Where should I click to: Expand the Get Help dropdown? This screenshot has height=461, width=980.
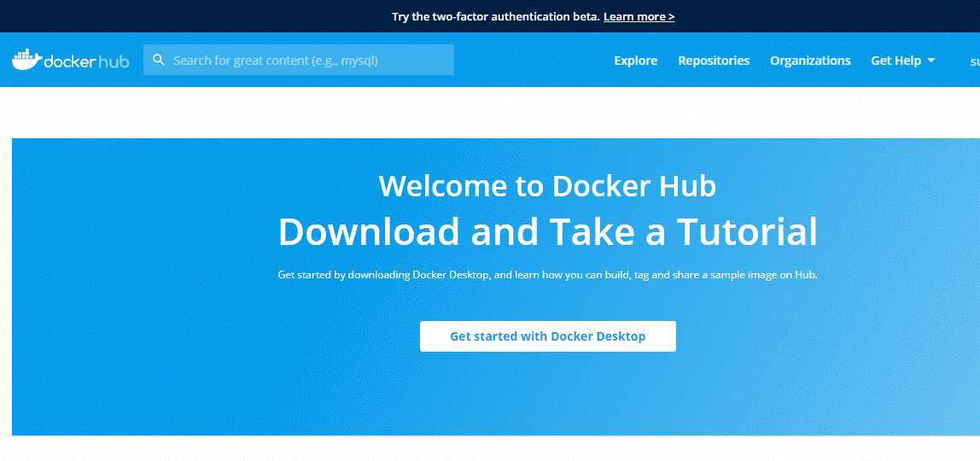[903, 61]
